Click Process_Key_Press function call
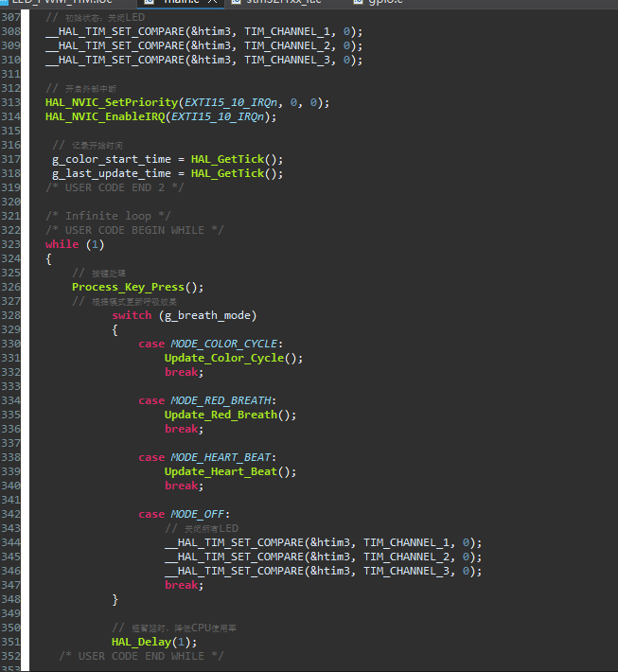 coord(128,287)
